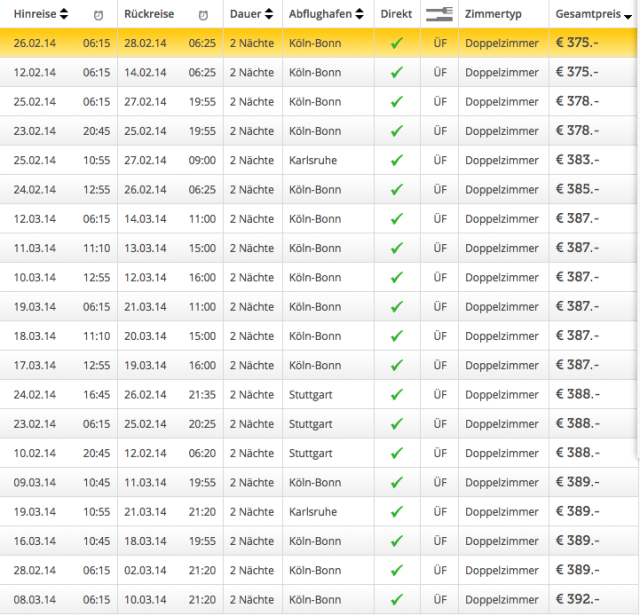Viewport: 640px width, 616px height.
Task: Click the meal plan cutlery header icon
Action: [x=439, y=14]
